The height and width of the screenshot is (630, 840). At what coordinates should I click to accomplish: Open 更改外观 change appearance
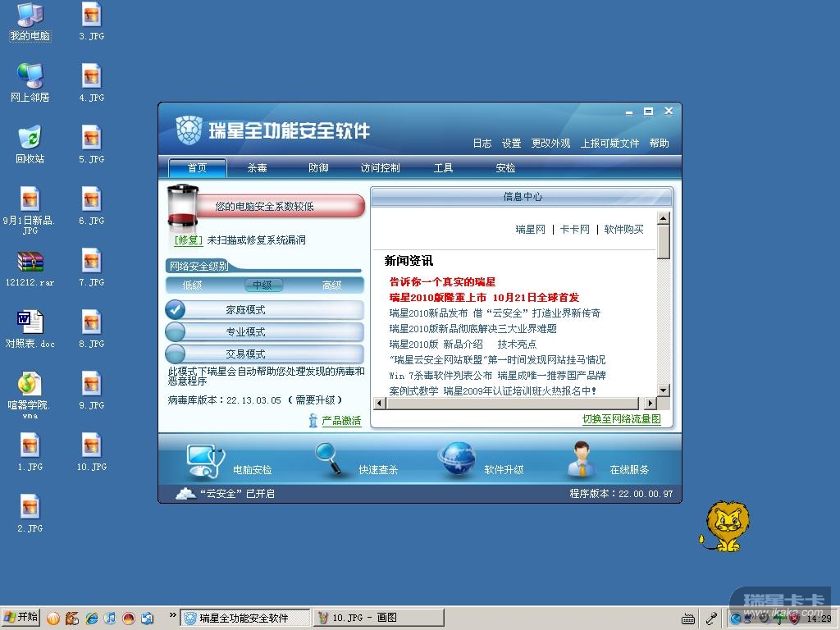point(550,143)
